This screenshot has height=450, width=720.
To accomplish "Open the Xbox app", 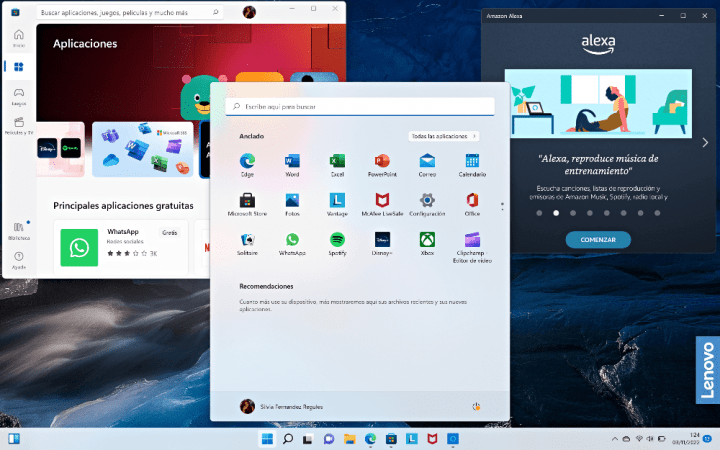I will pyautogui.click(x=427, y=244).
